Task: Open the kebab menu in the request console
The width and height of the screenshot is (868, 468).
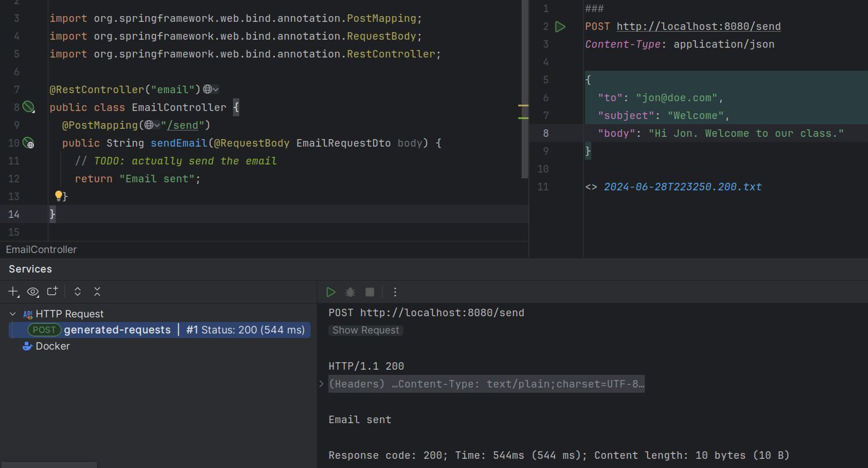Action: (x=395, y=291)
